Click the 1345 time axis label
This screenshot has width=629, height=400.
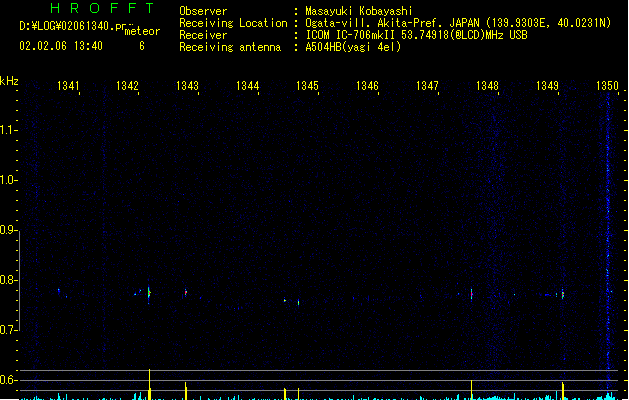[307, 86]
